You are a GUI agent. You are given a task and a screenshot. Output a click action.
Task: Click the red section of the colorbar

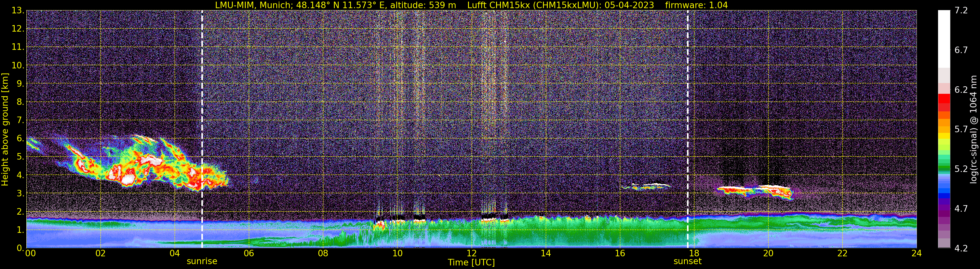[944, 102]
